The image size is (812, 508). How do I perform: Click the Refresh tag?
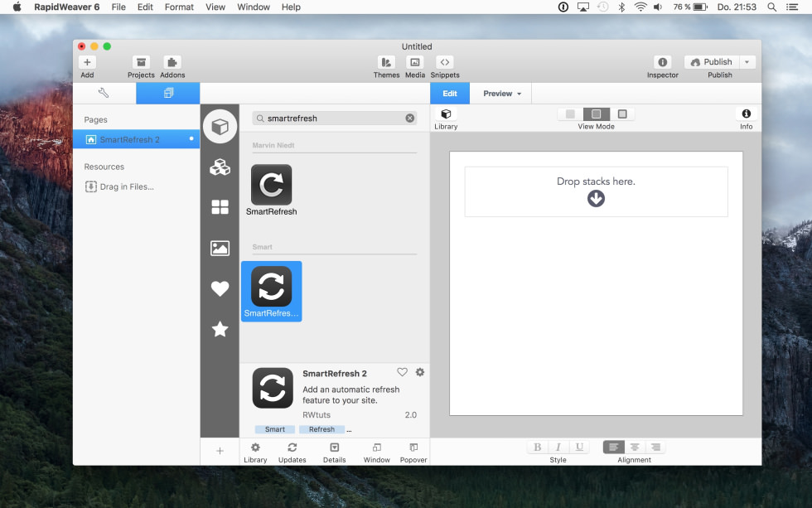[321, 429]
